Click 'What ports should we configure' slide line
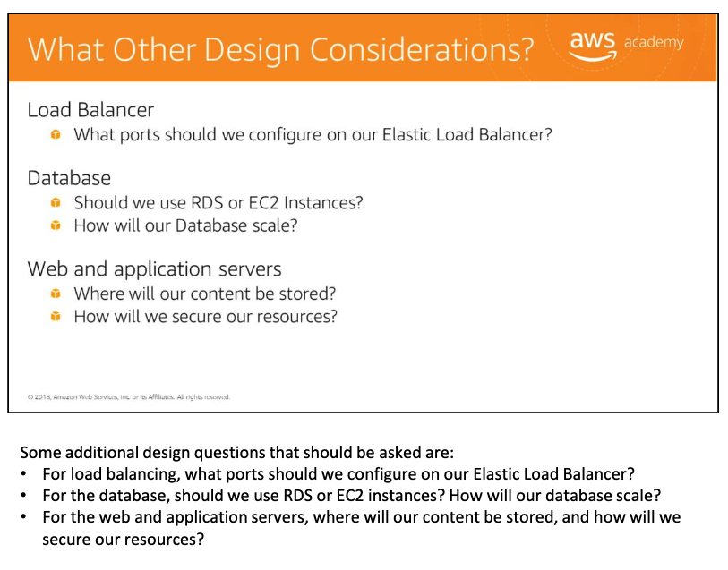The width and height of the screenshot is (728, 570). [x=313, y=135]
